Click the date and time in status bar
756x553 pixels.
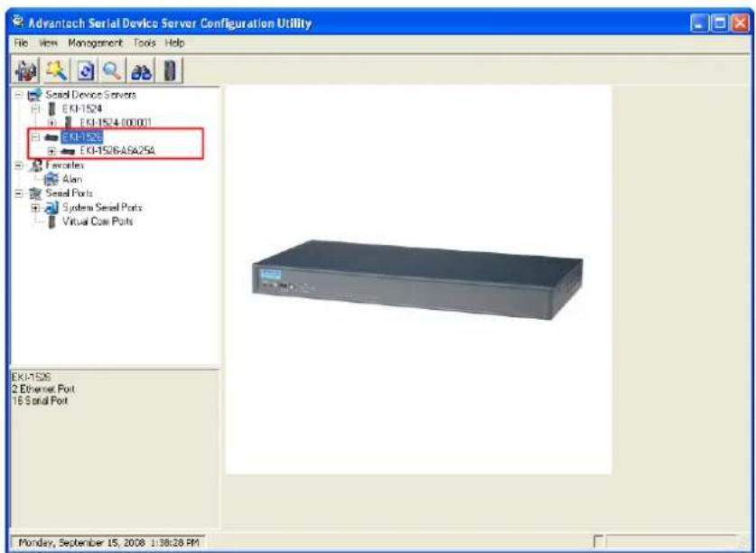click(108, 543)
